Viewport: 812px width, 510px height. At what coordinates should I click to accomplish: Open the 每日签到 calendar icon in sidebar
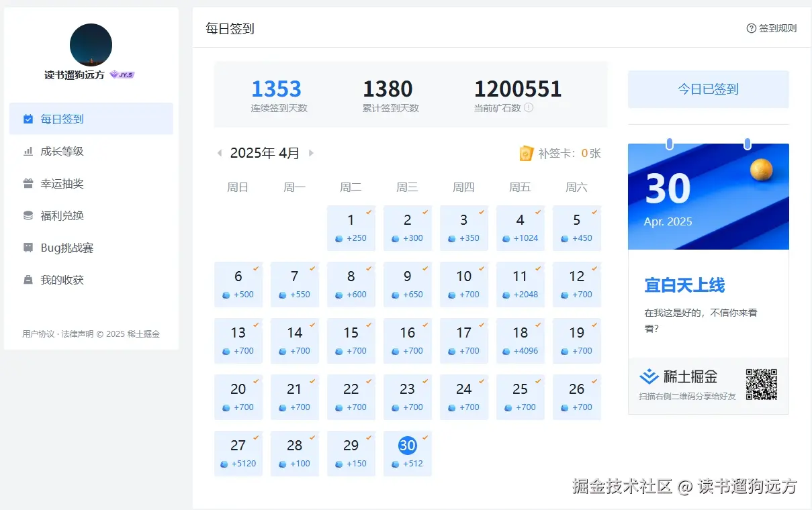pyautogui.click(x=28, y=118)
